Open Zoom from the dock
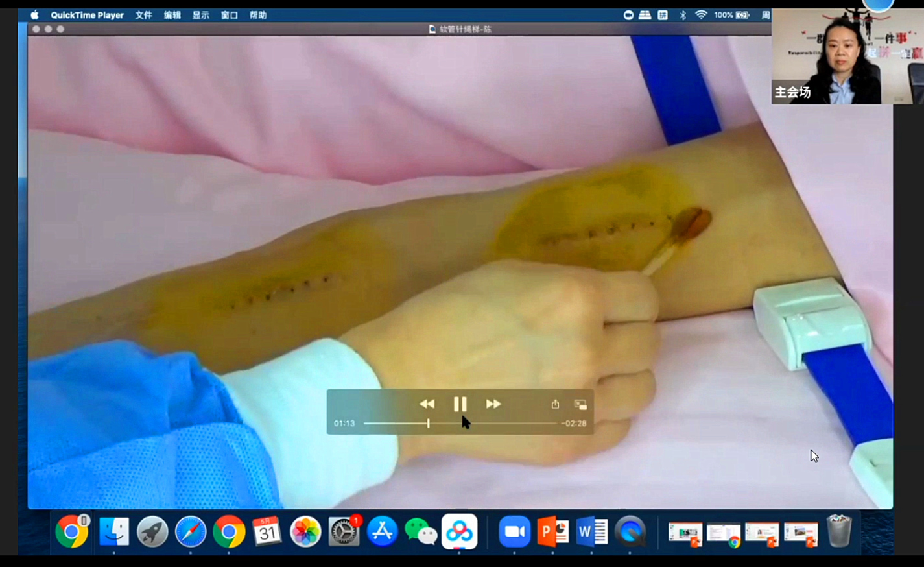The width and height of the screenshot is (924, 567). [514, 532]
